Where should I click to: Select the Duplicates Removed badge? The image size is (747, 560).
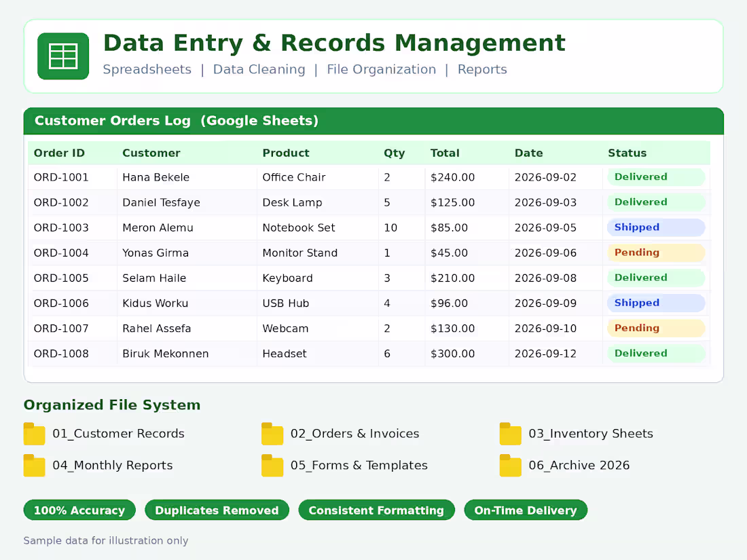(x=217, y=510)
